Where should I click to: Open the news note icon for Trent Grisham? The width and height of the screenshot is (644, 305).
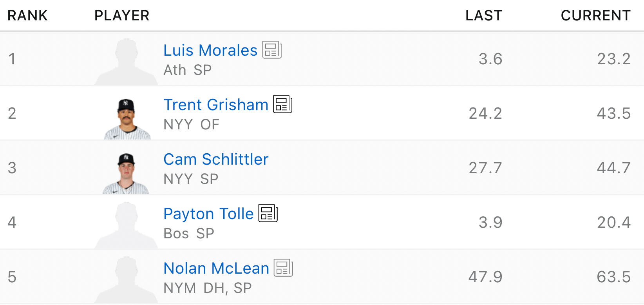pyautogui.click(x=282, y=104)
